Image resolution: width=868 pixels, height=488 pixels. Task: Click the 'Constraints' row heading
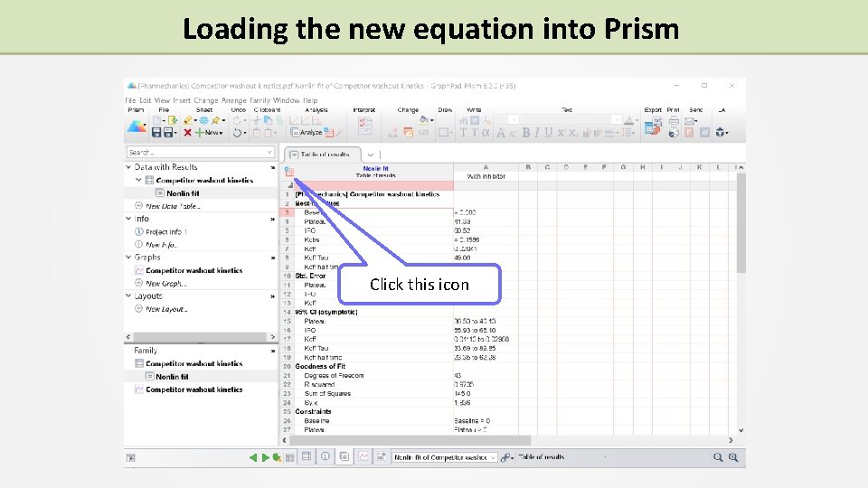pos(313,412)
